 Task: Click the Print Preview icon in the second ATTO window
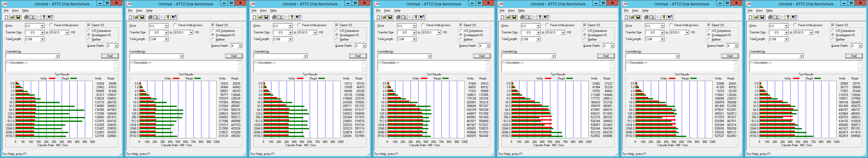pos(156,17)
